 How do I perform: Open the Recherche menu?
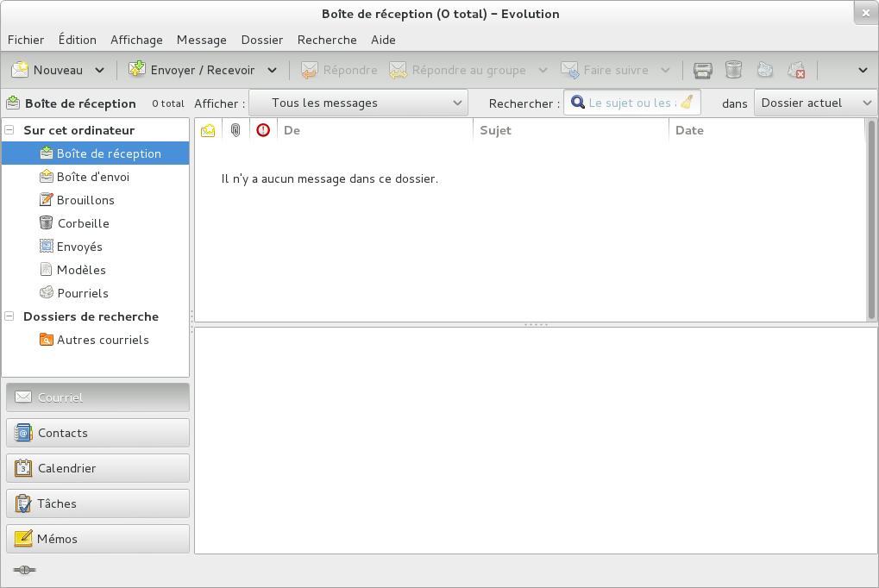326,40
